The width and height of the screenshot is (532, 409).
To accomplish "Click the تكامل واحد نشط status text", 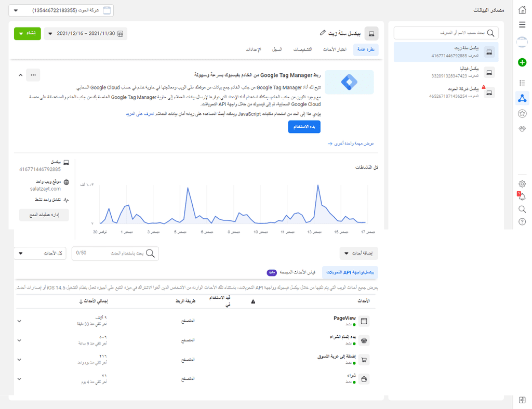I will pos(48,200).
